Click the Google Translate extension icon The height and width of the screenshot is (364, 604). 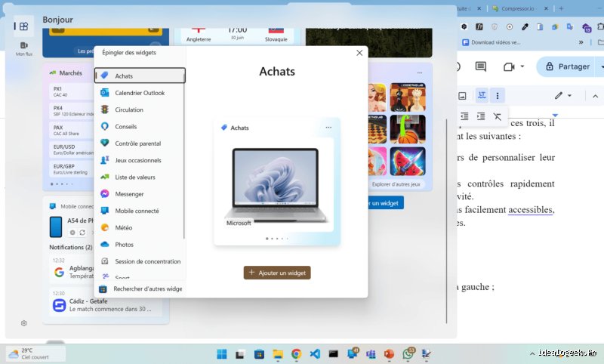coord(570,26)
